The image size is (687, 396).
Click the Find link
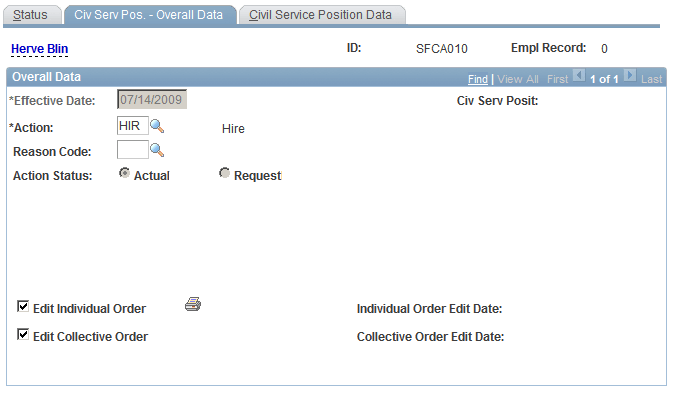tap(478, 79)
